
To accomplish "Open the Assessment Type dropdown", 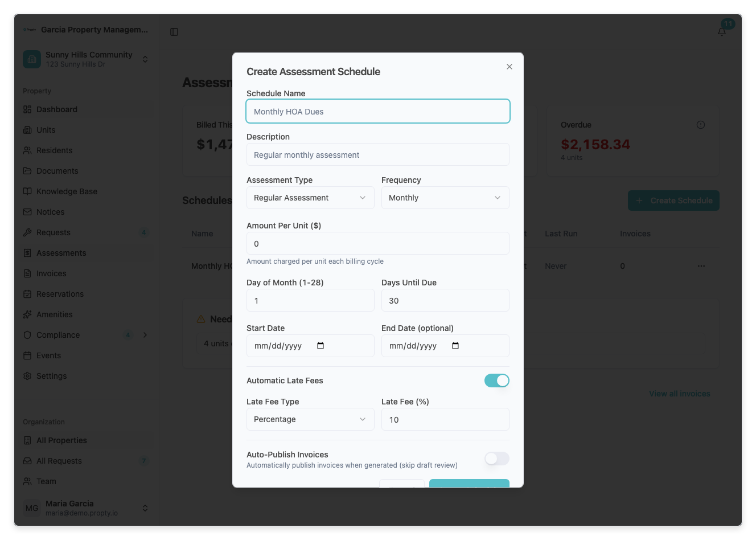I will click(x=310, y=198).
